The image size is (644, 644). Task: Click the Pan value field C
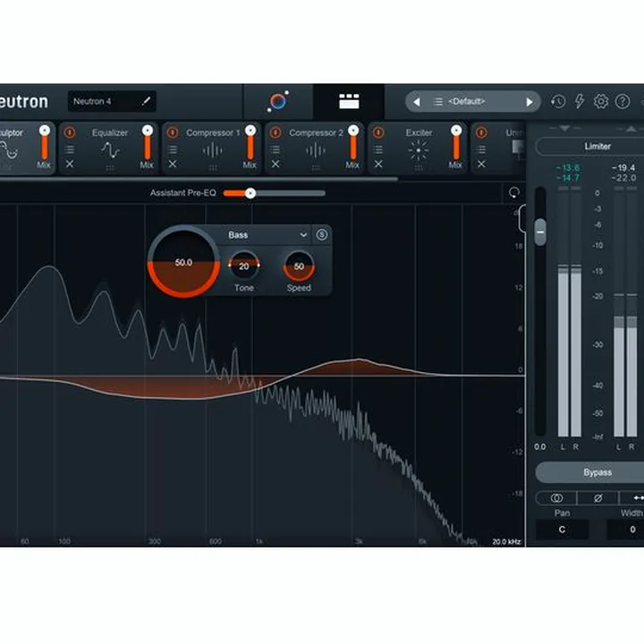tap(562, 530)
